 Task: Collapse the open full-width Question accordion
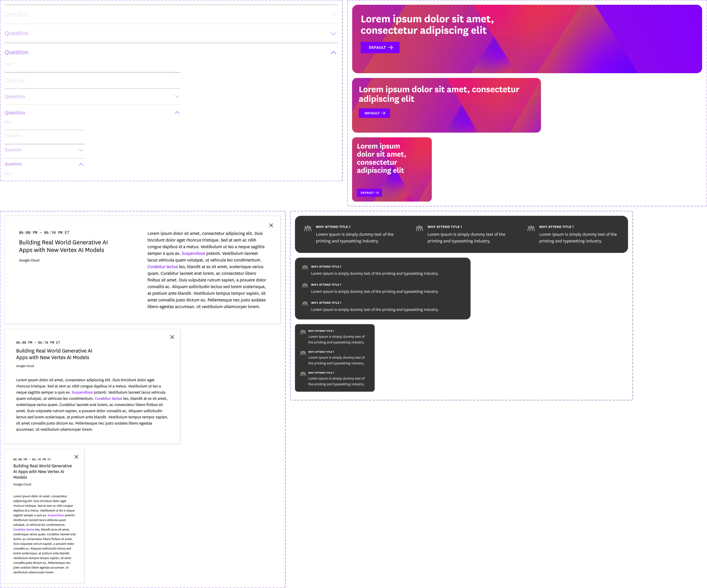point(333,53)
